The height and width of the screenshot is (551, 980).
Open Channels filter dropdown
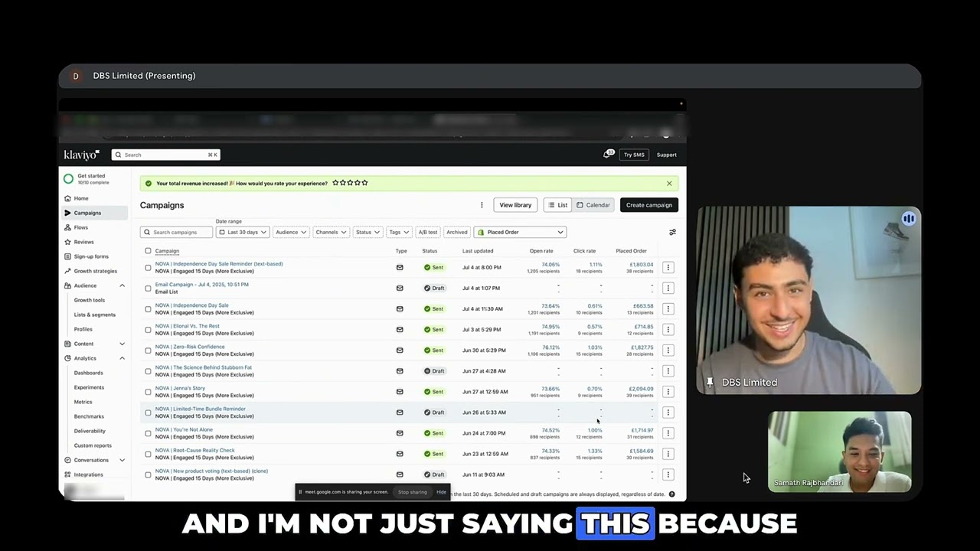[332, 232]
